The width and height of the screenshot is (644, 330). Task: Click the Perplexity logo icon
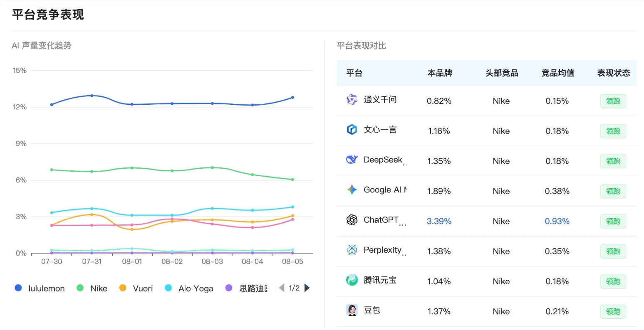tap(352, 250)
